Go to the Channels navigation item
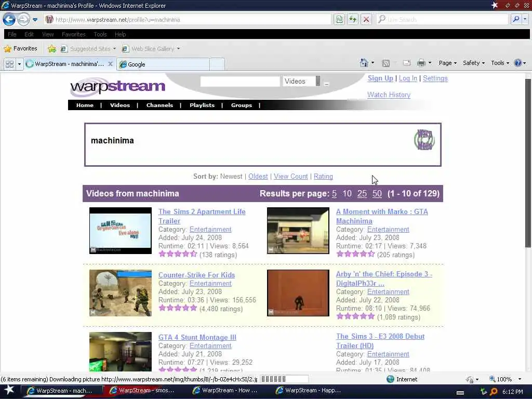This screenshot has height=399, width=532. coord(159,105)
